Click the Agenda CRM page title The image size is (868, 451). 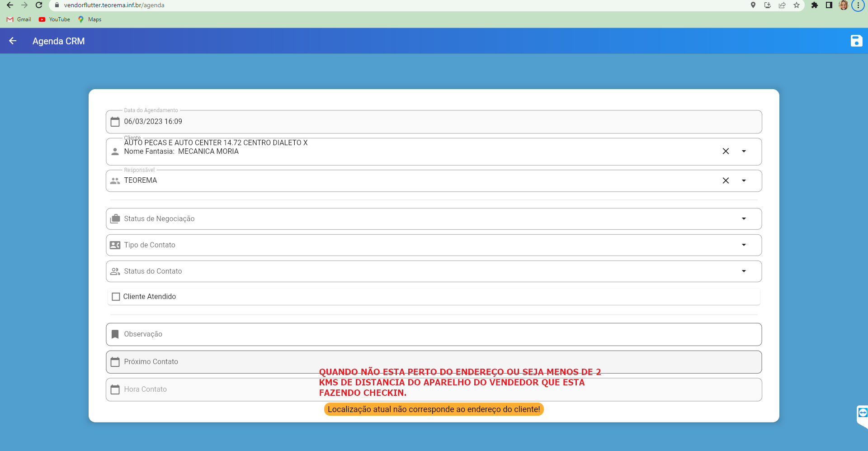pos(58,41)
